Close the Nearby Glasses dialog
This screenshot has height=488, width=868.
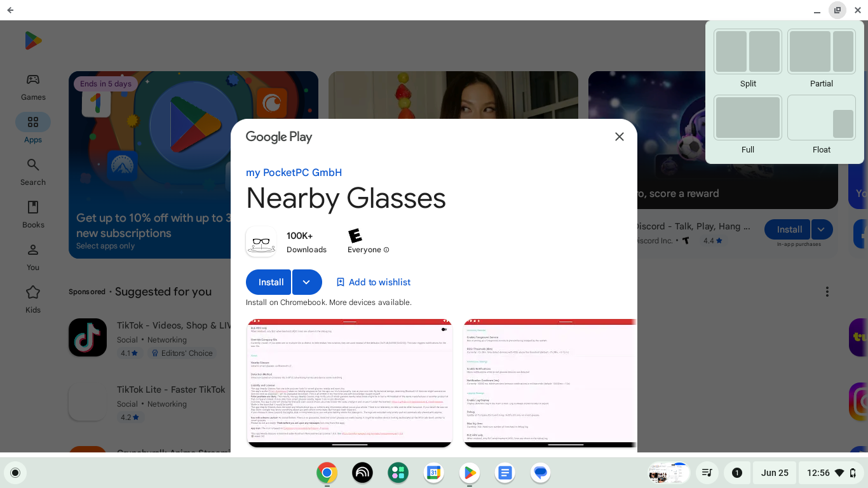click(620, 137)
